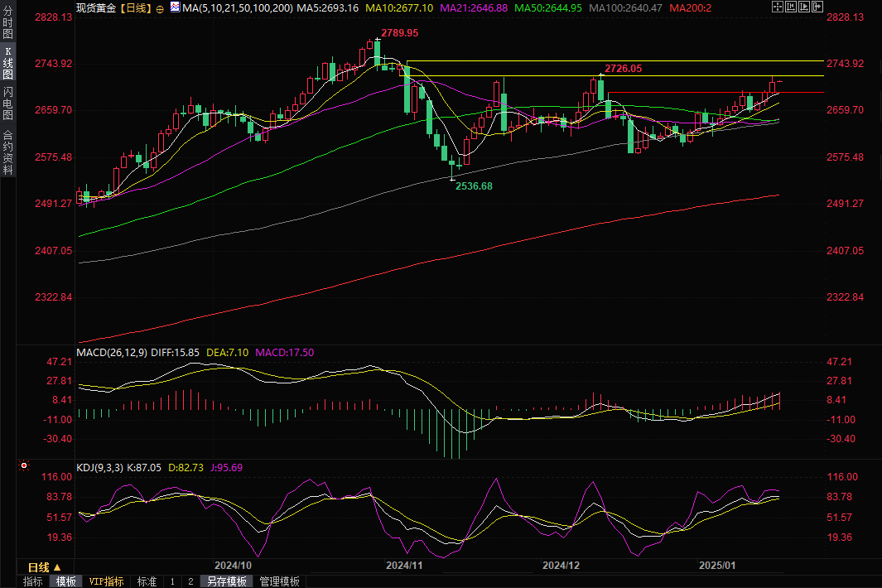Switch to the 分时图 side tab
The height and width of the screenshot is (588, 882).
(8, 26)
